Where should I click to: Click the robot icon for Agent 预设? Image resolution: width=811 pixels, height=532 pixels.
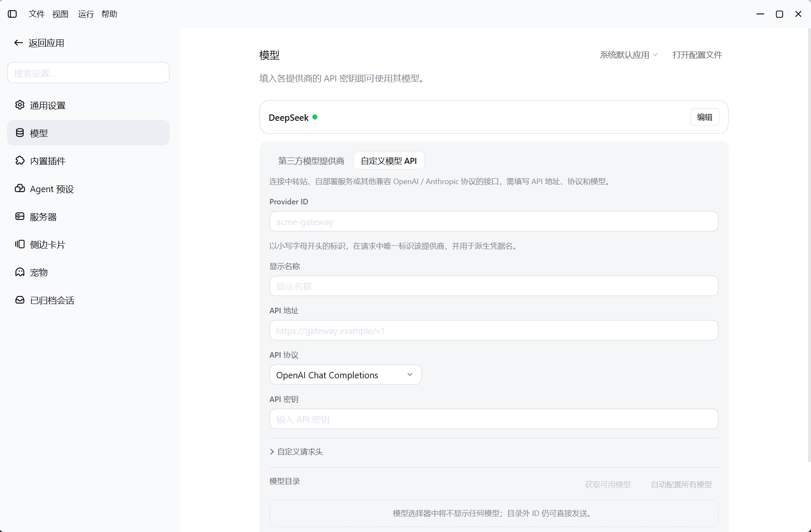pos(20,188)
